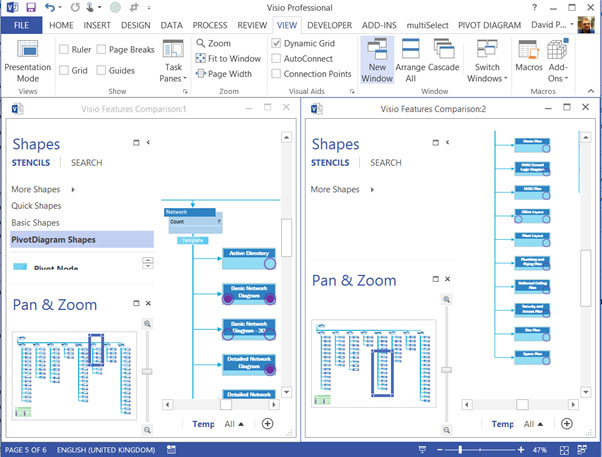Image resolution: width=602 pixels, height=457 pixels.
Task: Click the Save icon in the title bar
Action: 31,7
